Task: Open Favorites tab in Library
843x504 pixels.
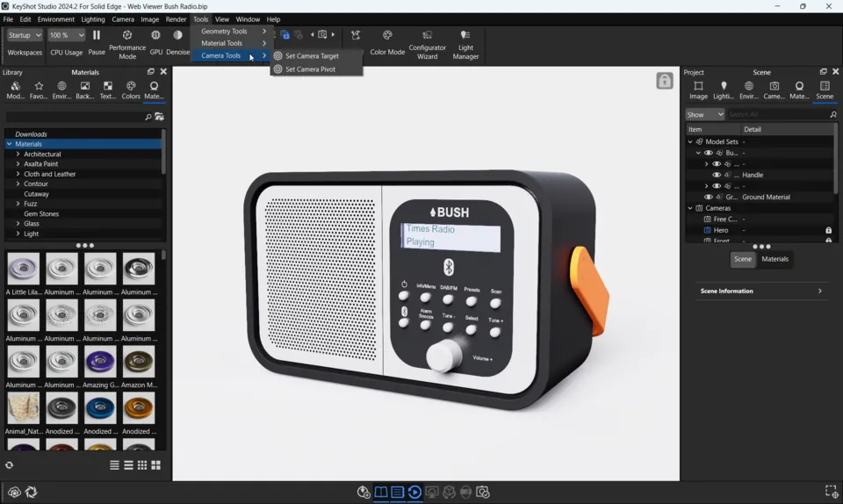Action: pyautogui.click(x=38, y=90)
